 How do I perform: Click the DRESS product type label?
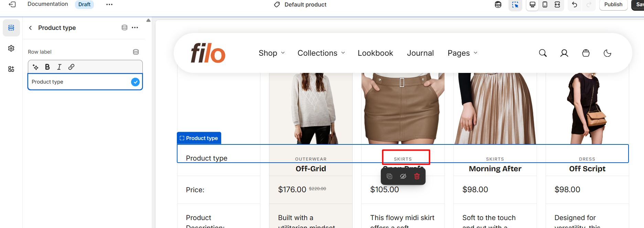pyautogui.click(x=587, y=159)
